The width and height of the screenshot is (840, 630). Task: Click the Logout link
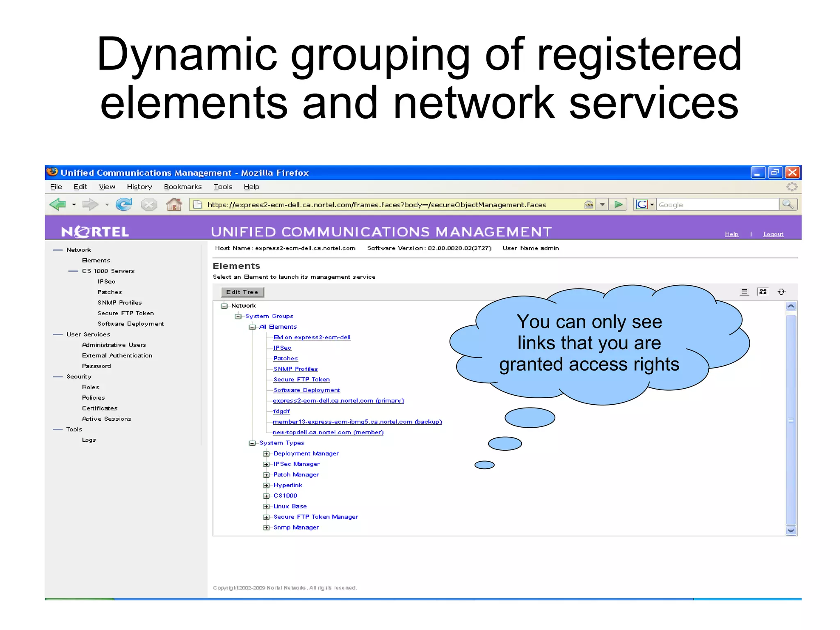pyautogui.click(x=773, y=234)
